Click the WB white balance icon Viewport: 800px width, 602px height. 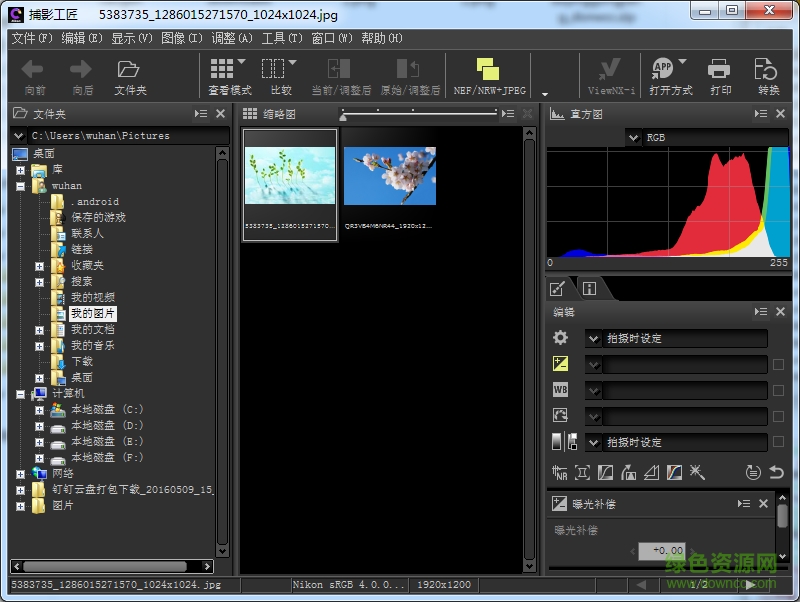click(561, 390)
